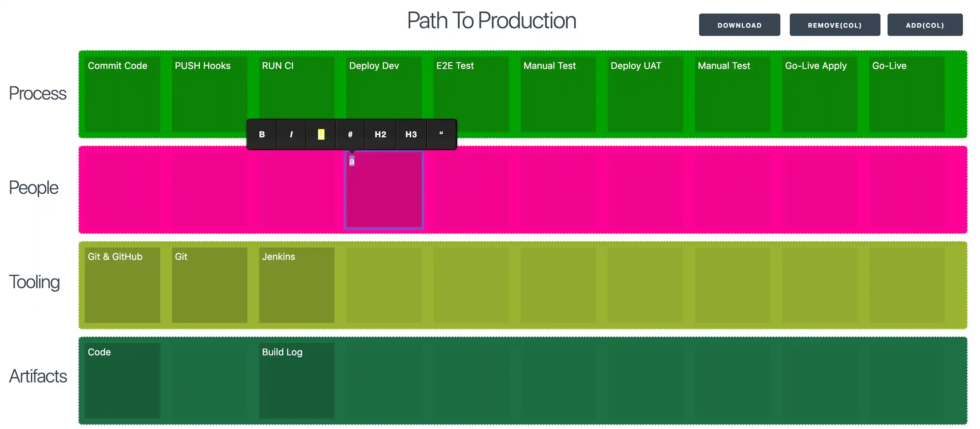Screen dimensions: 980x429
Task: Select the Commit Code cell
Action: point(122,93)
